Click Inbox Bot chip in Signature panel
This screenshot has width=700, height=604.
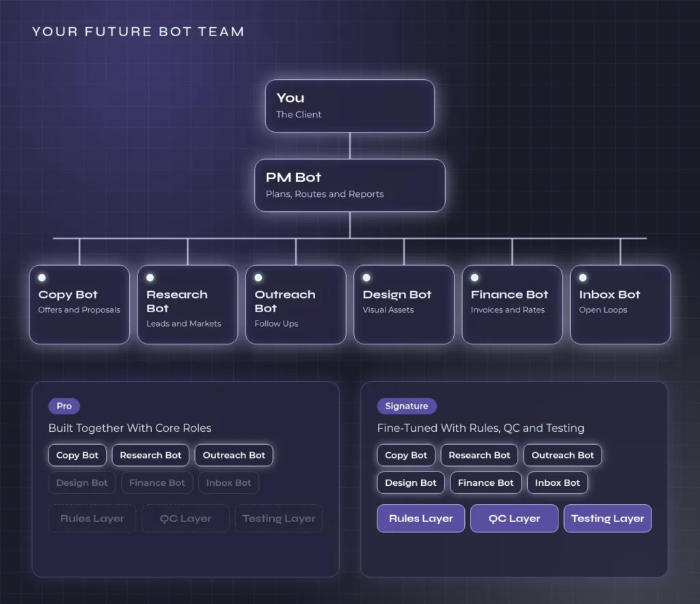tap(558, 482)
